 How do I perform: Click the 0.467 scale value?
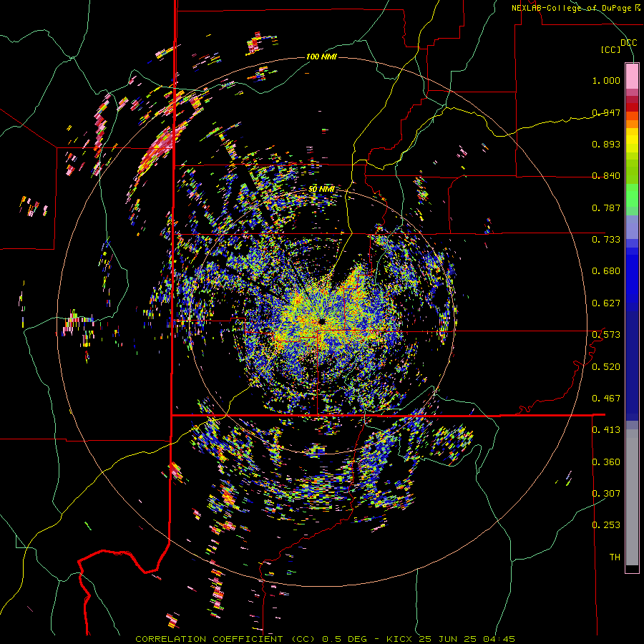point(606,399)
